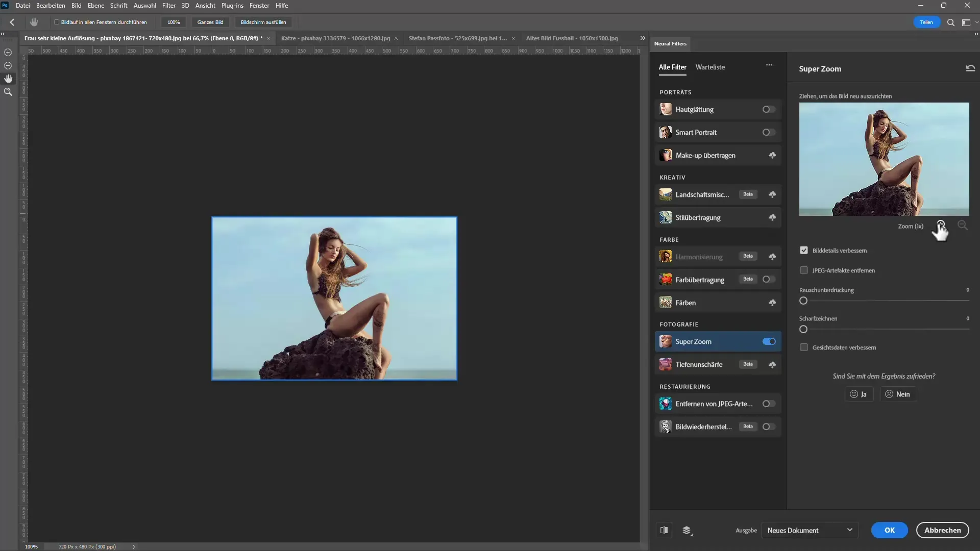Click the Ganzes Bild button
Screen dimensions: 980x551
(x=210, y=22)
